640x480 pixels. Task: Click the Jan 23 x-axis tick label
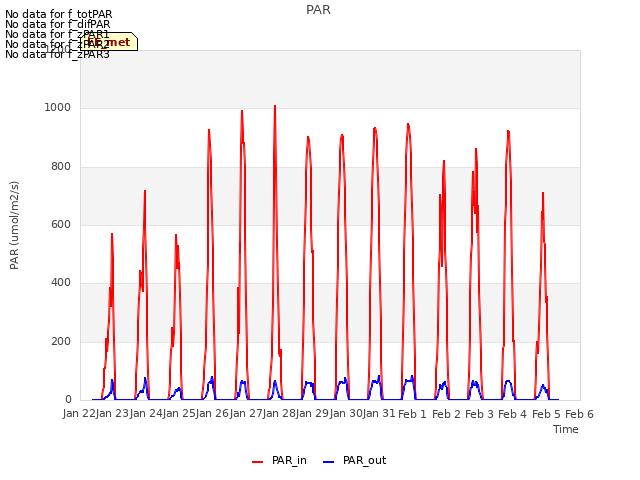112,414
